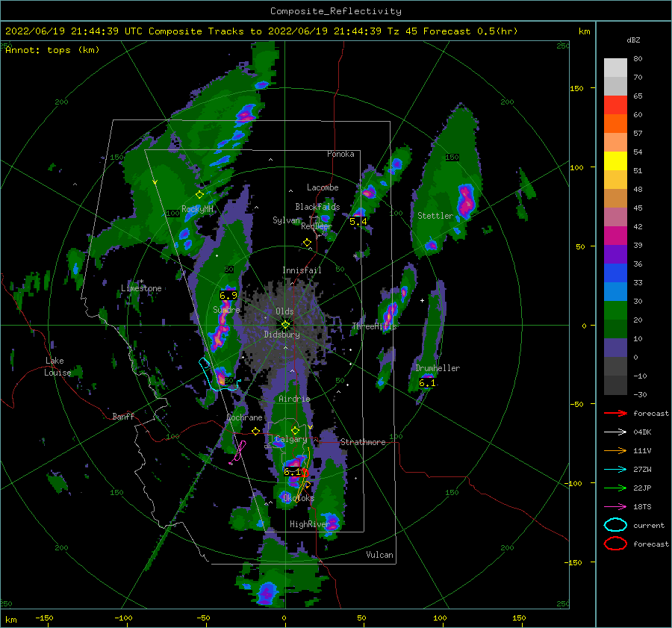Click the red forecast ellipse legend icon

(615, 544)
